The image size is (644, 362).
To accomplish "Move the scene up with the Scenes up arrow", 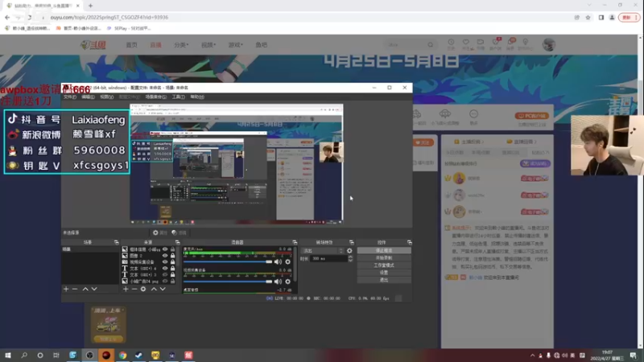I will 85,289.
